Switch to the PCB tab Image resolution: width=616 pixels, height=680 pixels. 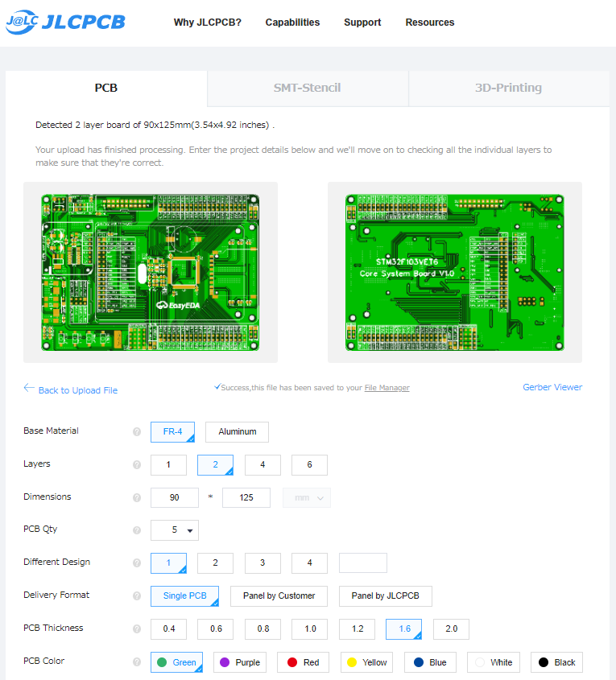tap(106, 88)
